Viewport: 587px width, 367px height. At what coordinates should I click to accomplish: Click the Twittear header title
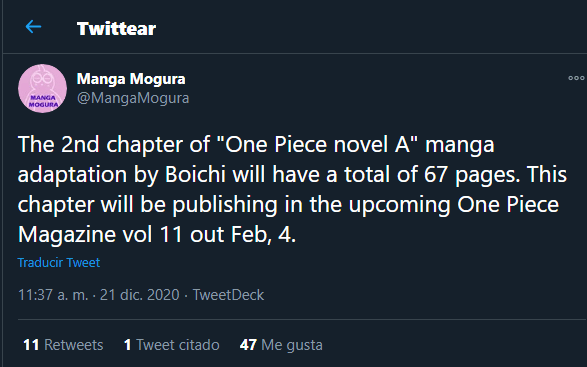116,29
